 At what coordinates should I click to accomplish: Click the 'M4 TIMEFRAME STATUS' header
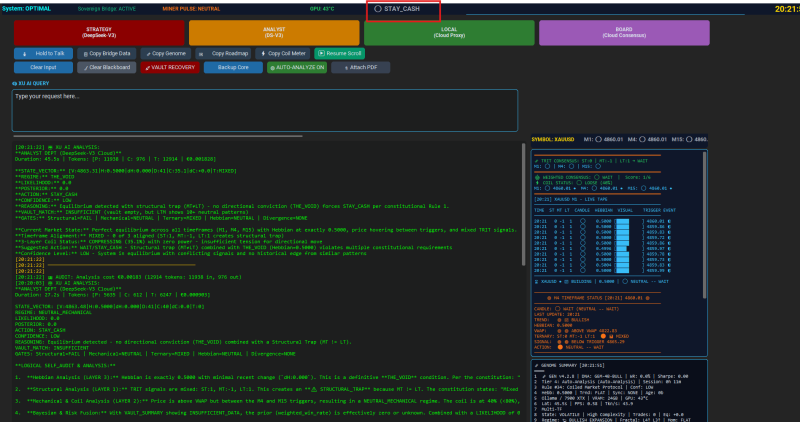tap(598, 298)
